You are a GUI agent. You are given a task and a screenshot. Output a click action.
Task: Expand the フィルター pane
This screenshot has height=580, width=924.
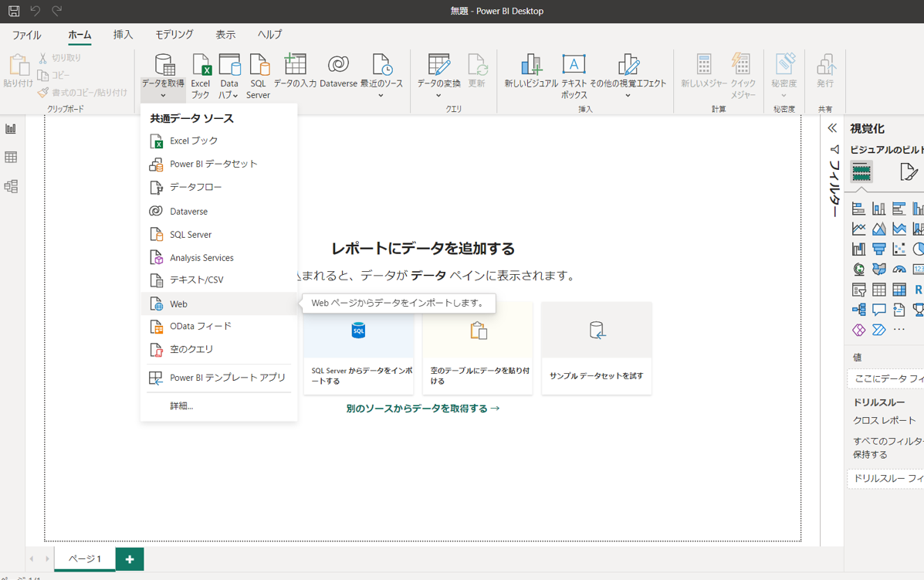(x=834, y=181)
